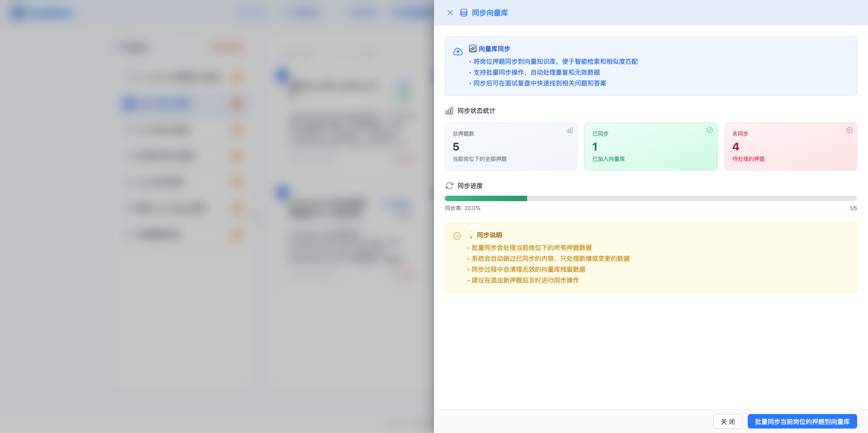The image size is (868, 433).
Task: Click the database icon in drawer header
Action: (463, 13)
